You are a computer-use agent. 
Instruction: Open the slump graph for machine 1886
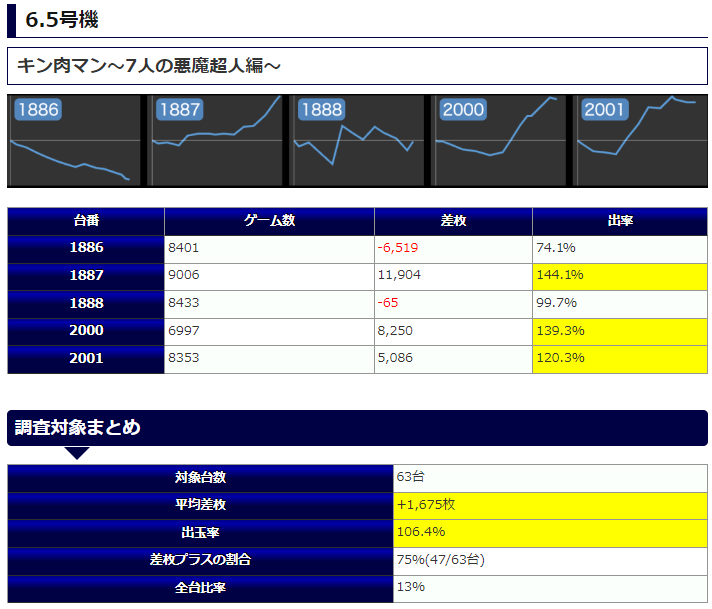click(x=76, y=141)
